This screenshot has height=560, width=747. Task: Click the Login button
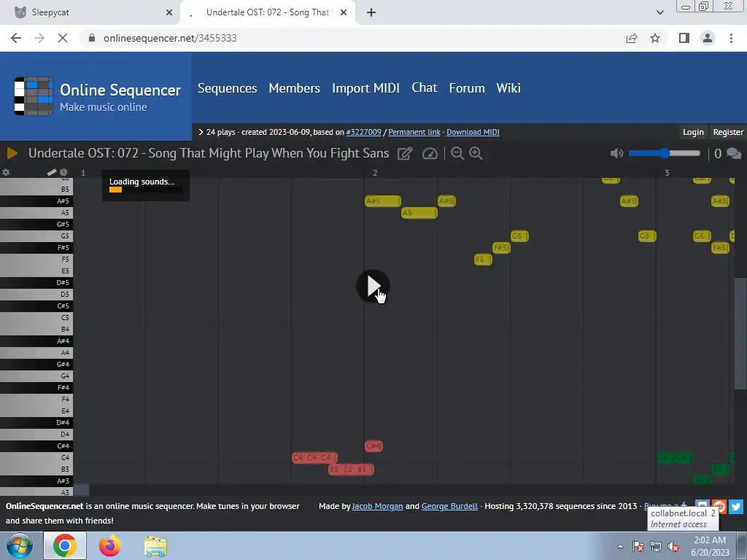click(x=693, y=132)
